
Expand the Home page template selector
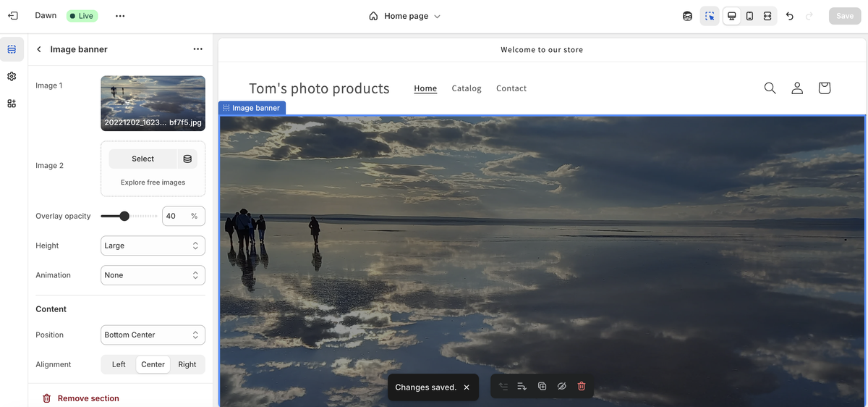click(x=404, y=16)
